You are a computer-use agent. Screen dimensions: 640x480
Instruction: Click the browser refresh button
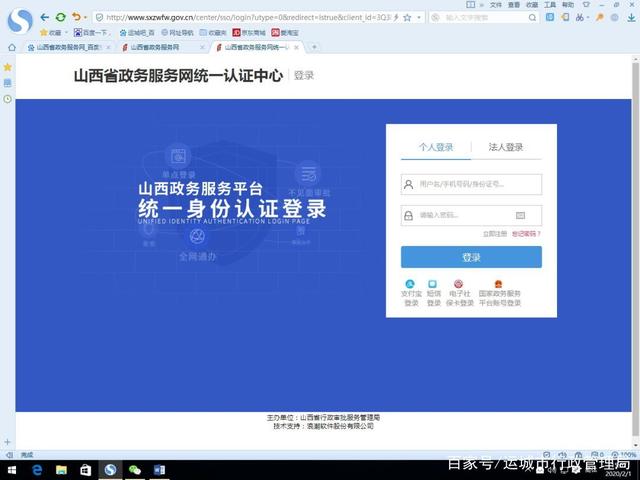coord(61,17)
